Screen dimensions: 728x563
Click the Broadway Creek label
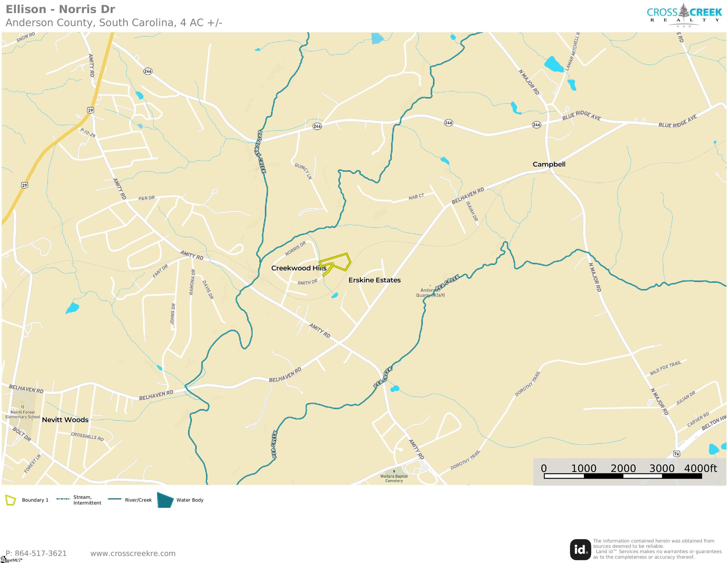(262, 152)
